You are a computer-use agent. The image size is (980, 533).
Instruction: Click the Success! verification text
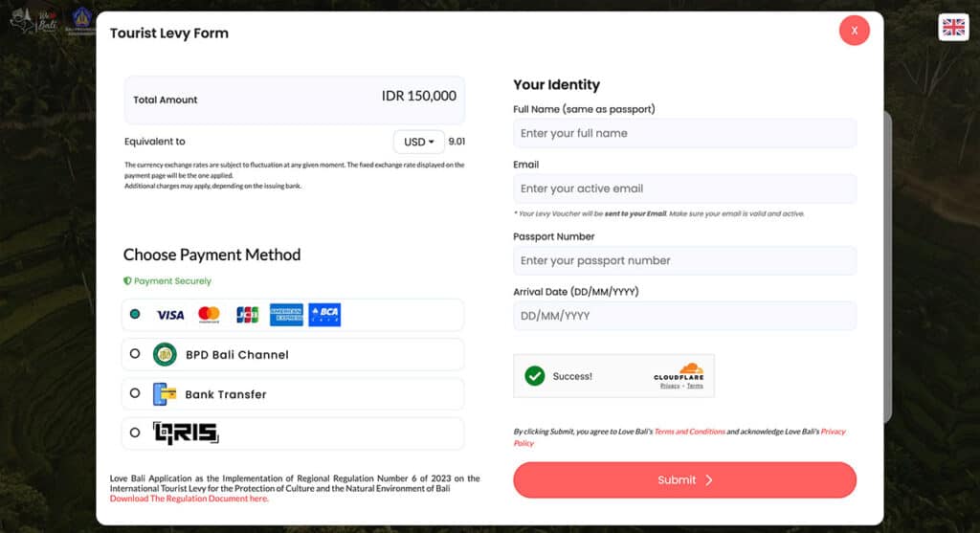pos(572,376)
